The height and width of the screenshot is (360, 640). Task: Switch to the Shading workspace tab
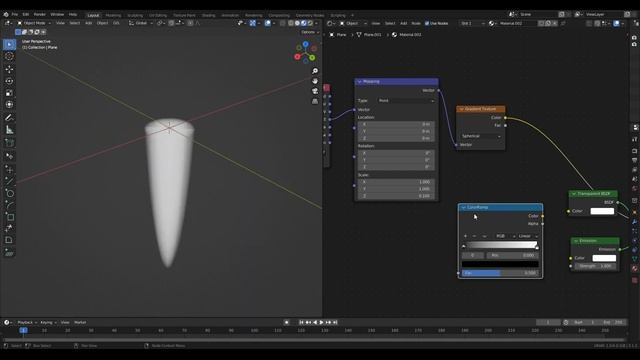coord(209,15)
